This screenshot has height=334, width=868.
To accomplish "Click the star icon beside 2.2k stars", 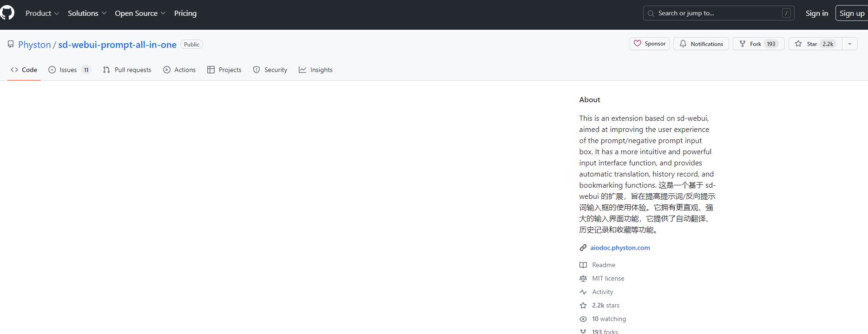I will tap(583, 305).
